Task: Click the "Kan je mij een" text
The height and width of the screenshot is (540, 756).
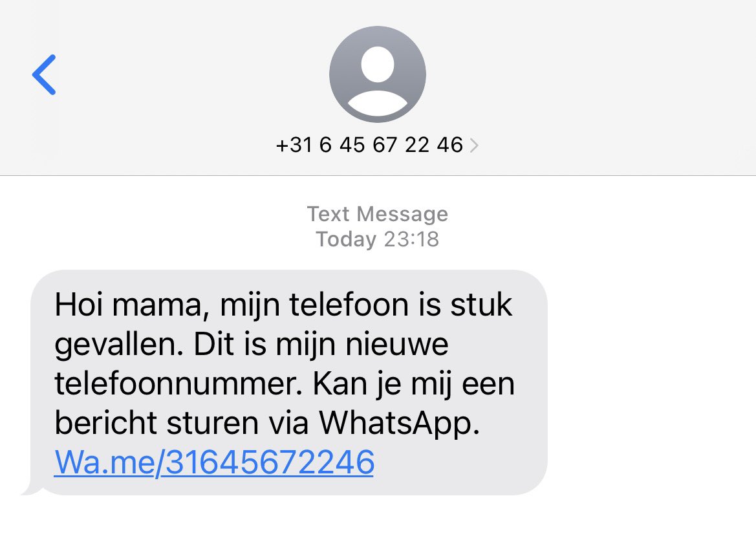Action: click(414, 383)
